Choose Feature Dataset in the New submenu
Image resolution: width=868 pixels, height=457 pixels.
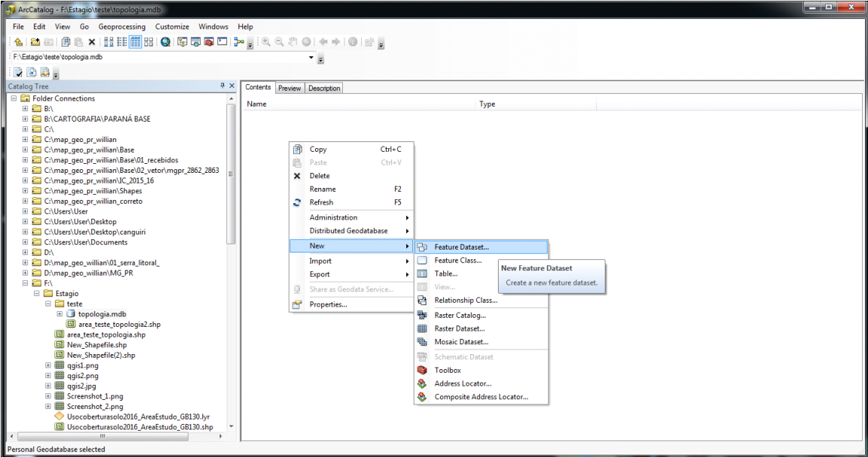tap(481, 247)
